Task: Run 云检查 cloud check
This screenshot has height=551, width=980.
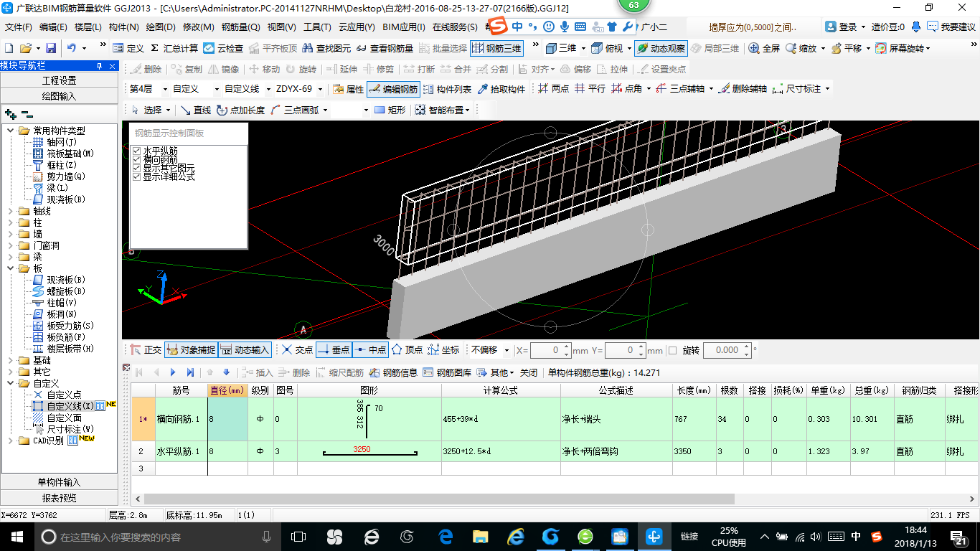Action: coord(223,48)
